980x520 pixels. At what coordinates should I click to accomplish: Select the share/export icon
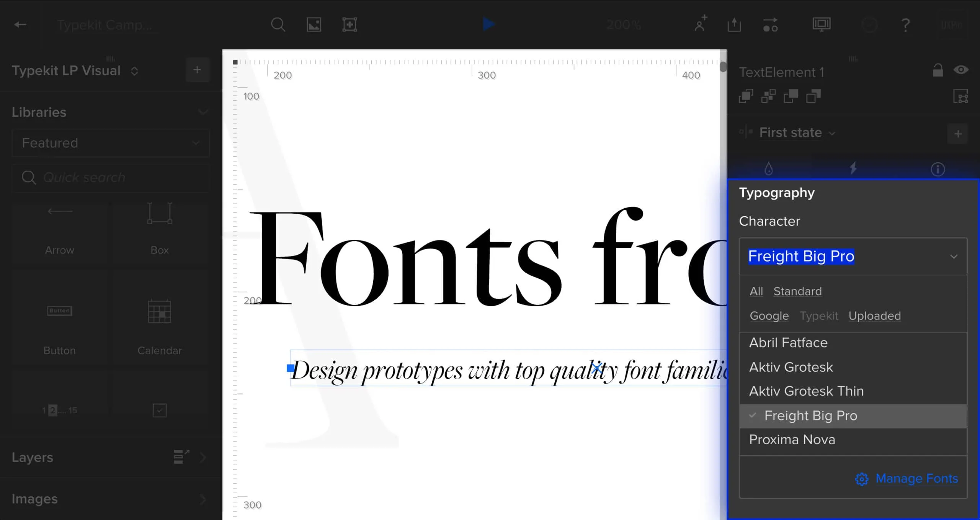734,24
